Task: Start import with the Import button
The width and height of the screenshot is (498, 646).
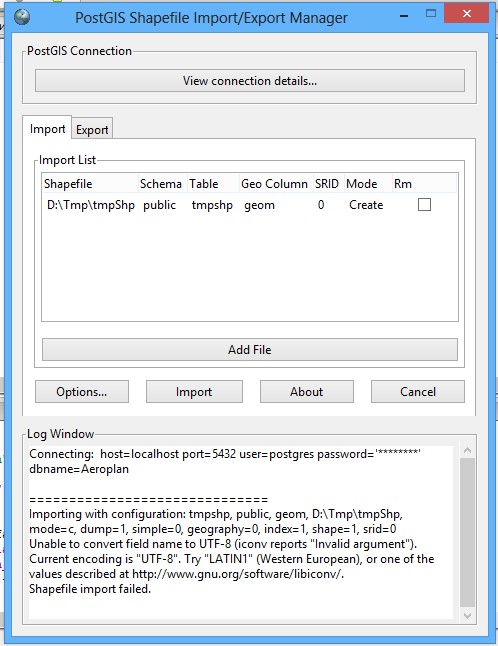Action: click(194, 391)
